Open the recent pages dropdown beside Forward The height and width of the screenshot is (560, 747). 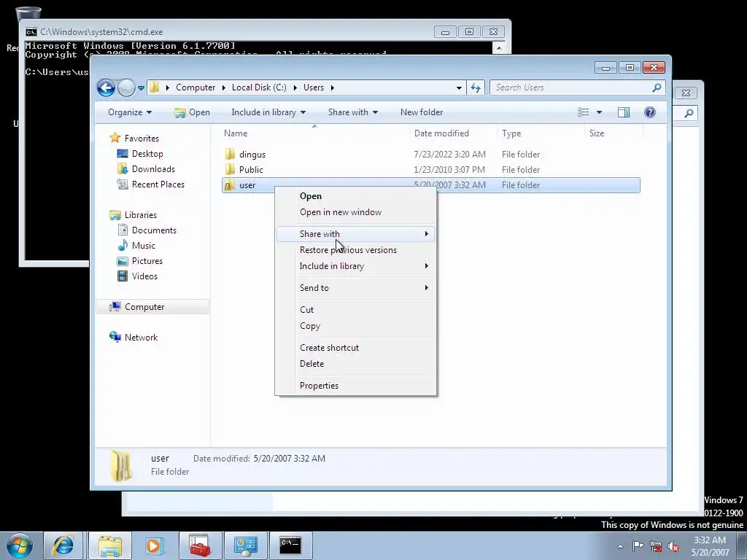point(141,88)
